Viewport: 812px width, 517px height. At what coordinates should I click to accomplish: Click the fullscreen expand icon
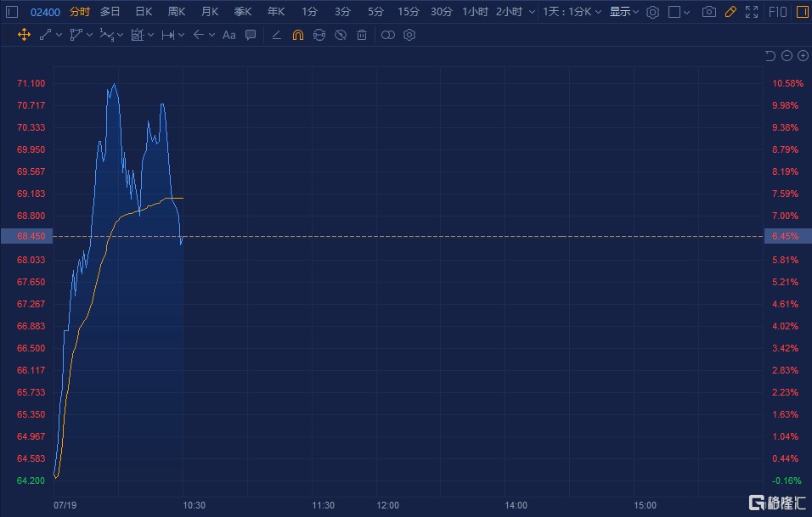(751, 12)
